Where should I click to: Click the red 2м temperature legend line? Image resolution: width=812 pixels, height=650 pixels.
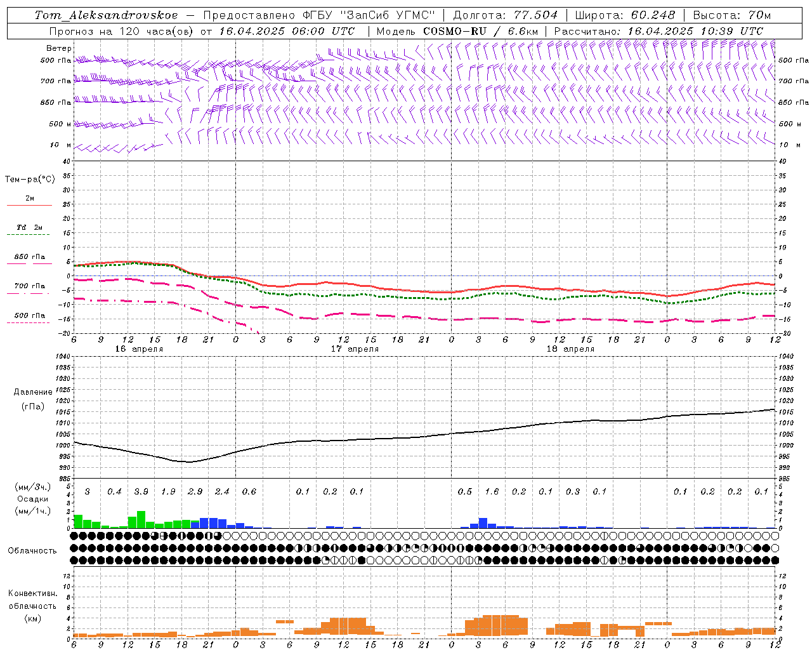[x=29, y=205]
